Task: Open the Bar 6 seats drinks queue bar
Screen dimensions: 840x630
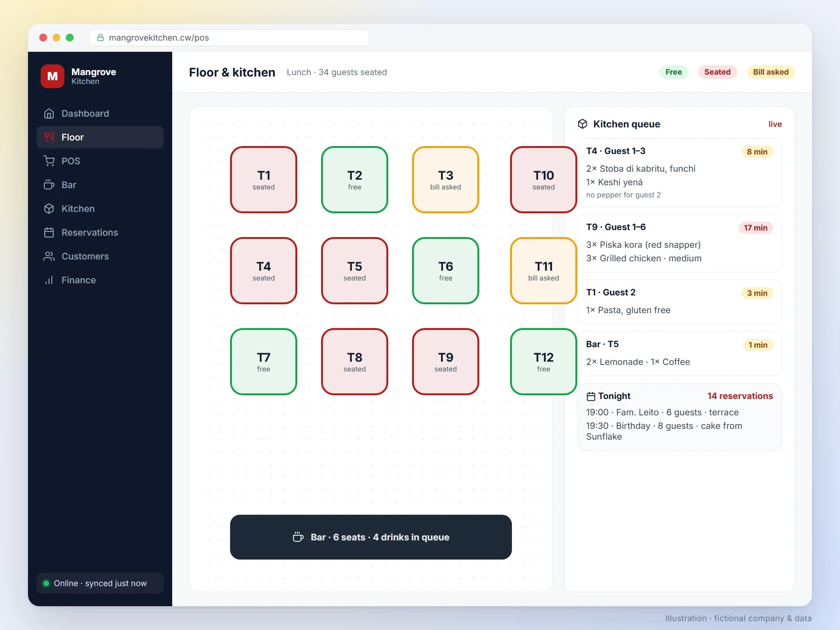Action: pos(371,537)
